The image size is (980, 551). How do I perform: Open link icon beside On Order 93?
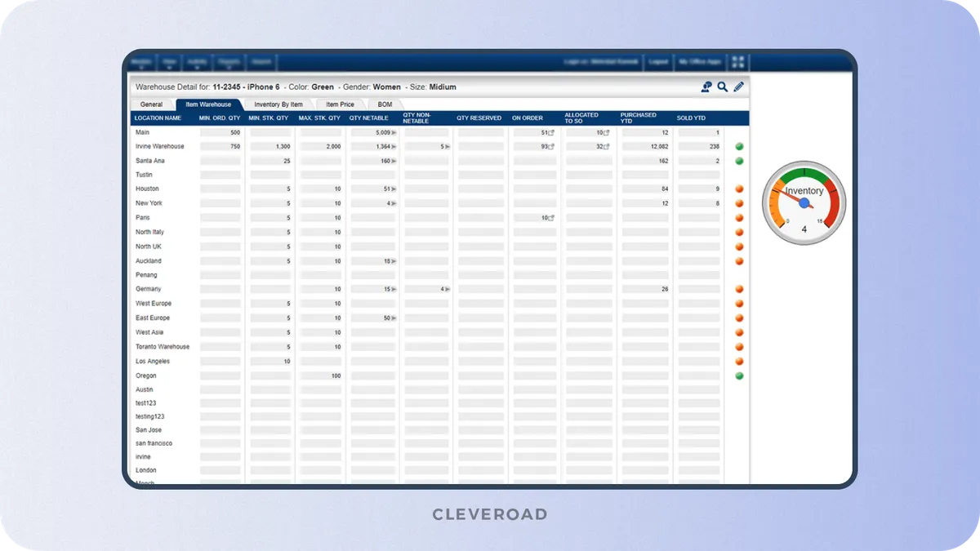[x=551, y=147]
